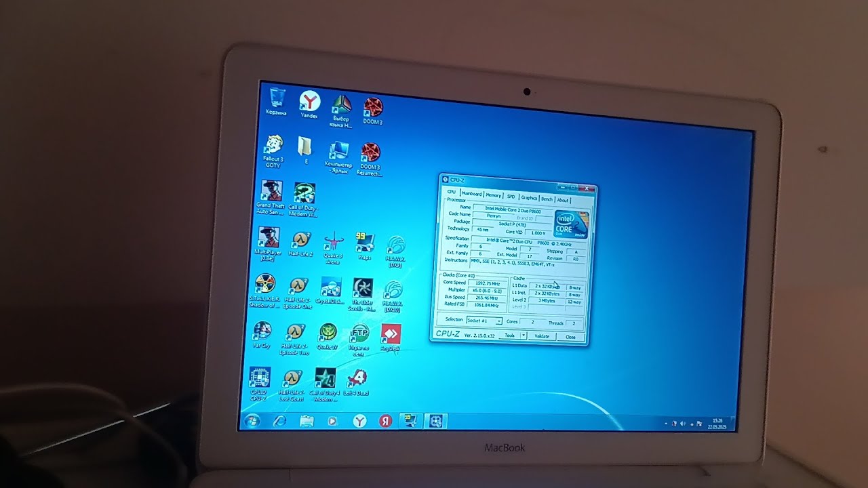This screenshot has width=868, height=488.
Task: Click the volume icon in system tray
Action: pyautogui.click(x=682, y=424)
